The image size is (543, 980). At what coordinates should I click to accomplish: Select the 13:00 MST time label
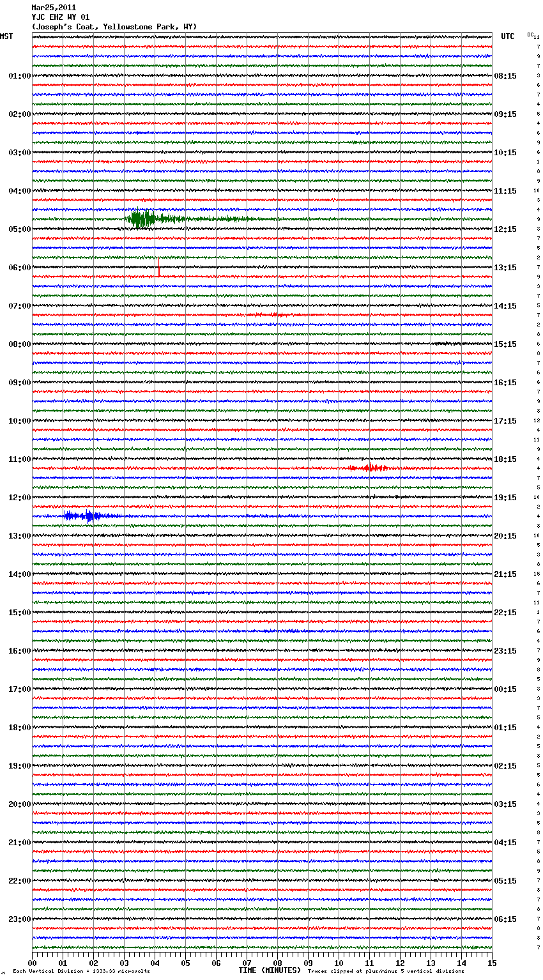click(20, 536)
